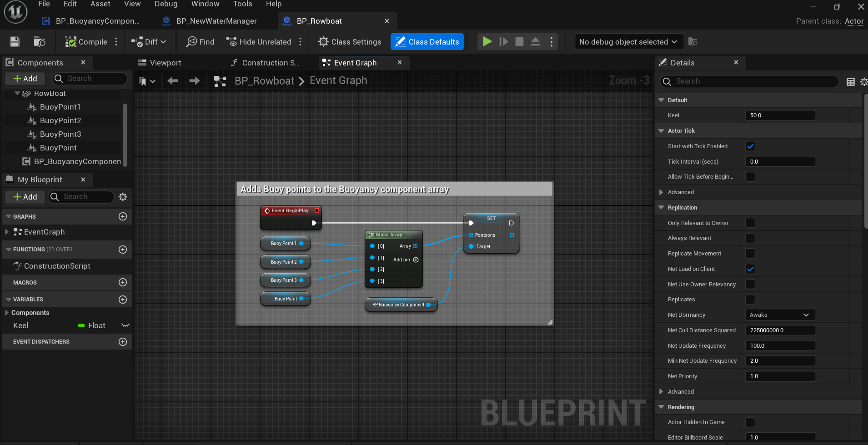The height and width of the screenshot is (445, 868).
Task: Click the Keel Float type pill
Action: pyautogui.click(x=91, y=325)
